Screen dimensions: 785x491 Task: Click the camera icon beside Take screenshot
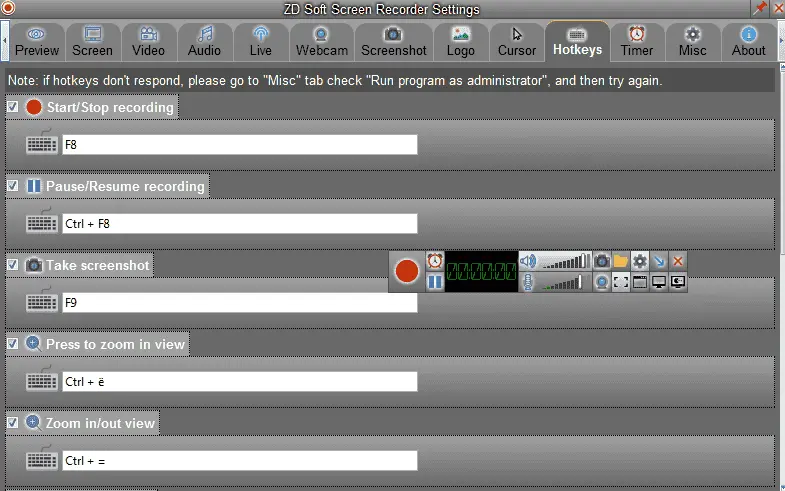tap(34, 265)
